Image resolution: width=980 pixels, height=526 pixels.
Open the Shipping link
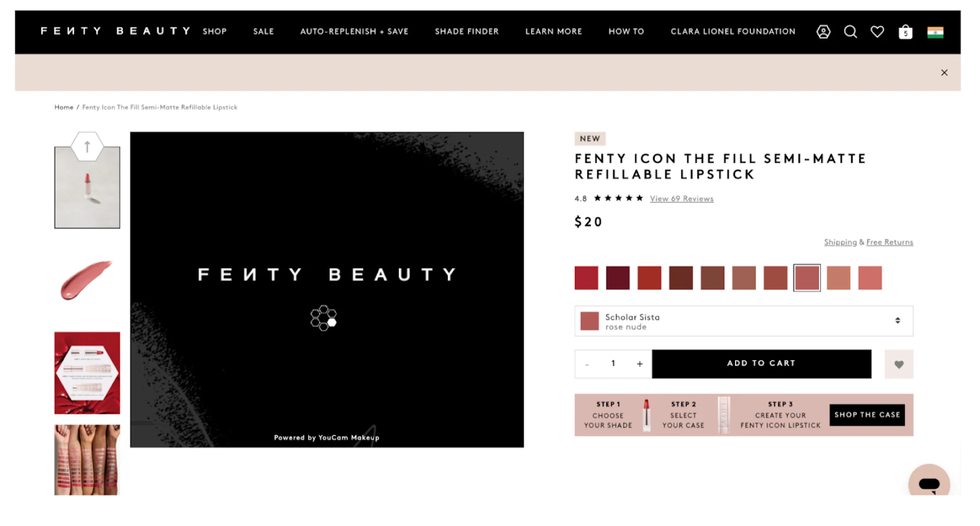coord(840,242)
